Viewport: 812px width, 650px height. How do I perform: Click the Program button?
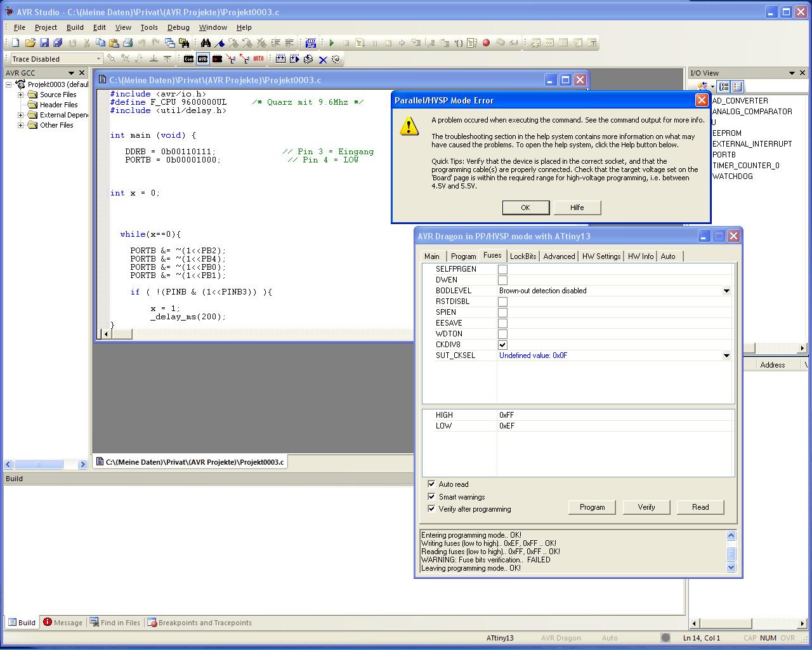(x=592, y=507)
